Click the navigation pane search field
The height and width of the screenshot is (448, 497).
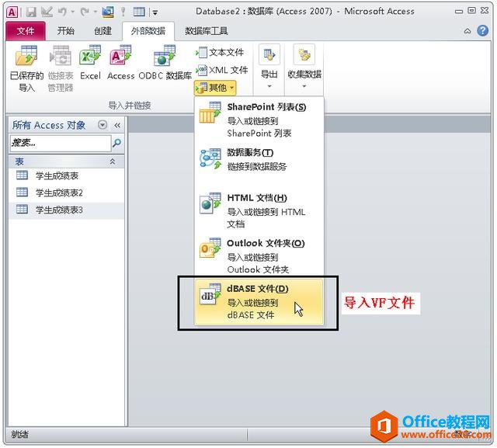[61, 143]
